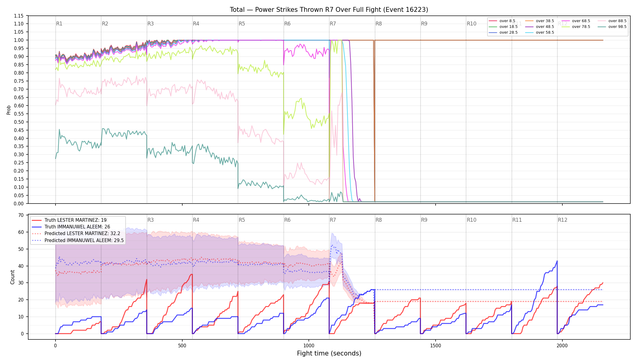Viewport: 637px width, 364px height.
Task: Select the "over 68.5" legend entry
Action: pyautogui.click(x=576, y=21)
